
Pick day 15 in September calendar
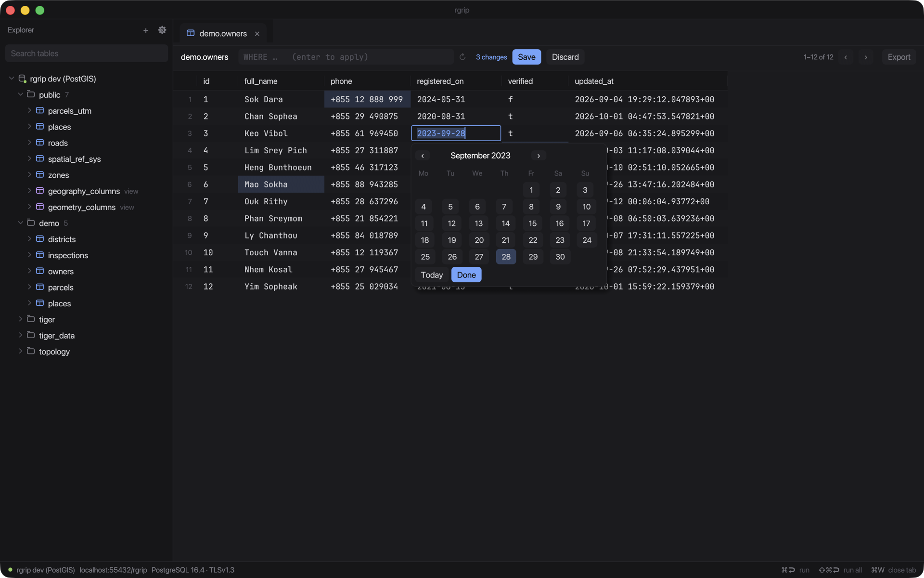(x=532, y=223)
